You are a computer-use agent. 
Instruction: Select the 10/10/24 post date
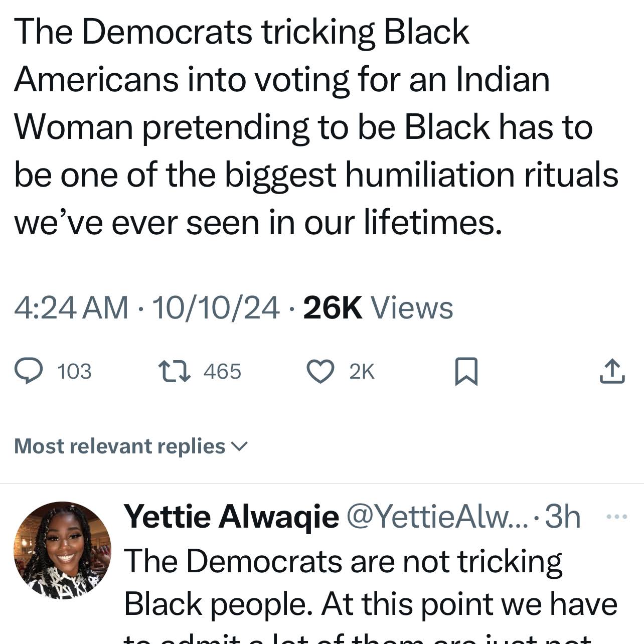pos(216,307)
